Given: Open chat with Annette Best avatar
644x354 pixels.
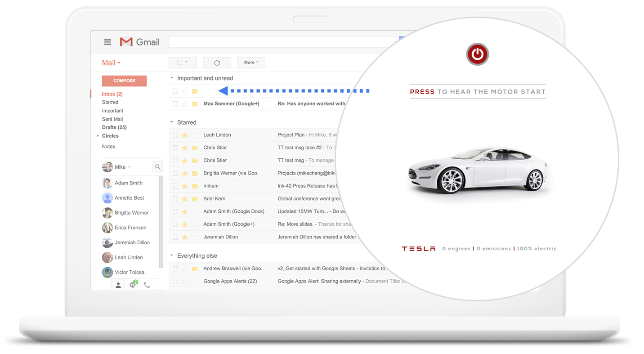Looking at the screenshot, I should coord(107,198).
